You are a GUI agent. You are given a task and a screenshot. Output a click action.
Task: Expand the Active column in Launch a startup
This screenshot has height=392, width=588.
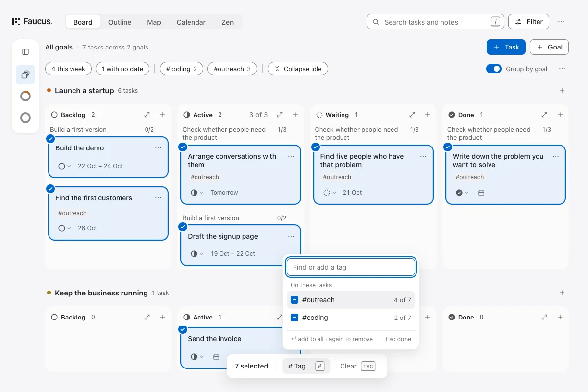tap(280, 115)
